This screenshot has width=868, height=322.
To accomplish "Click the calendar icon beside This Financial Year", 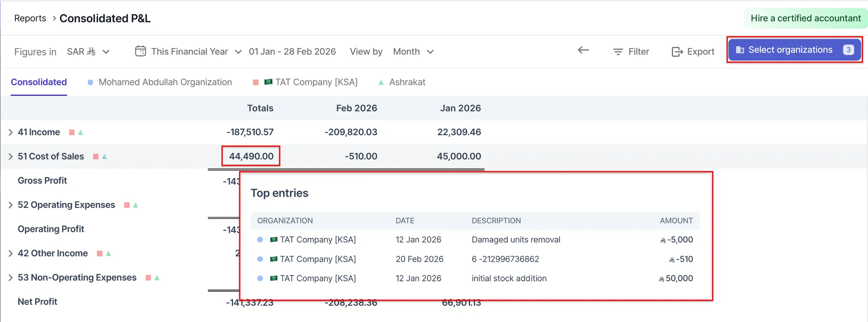I will 141,51.
